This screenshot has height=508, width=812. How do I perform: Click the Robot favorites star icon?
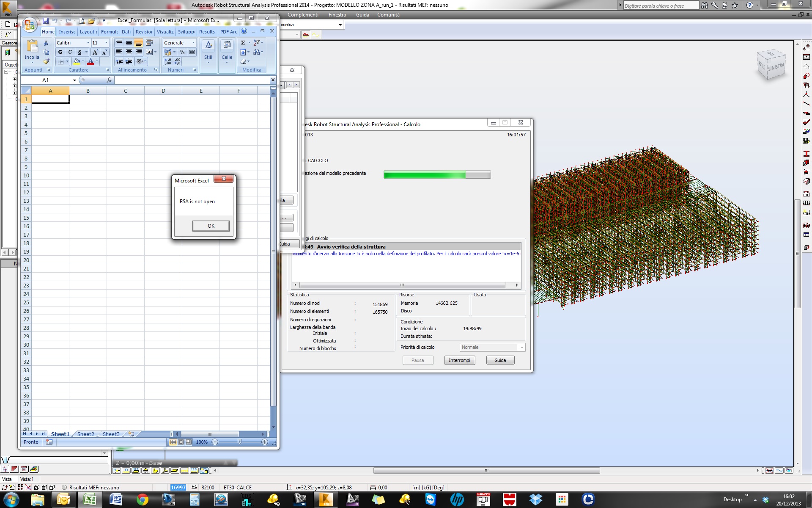[735, 5]
